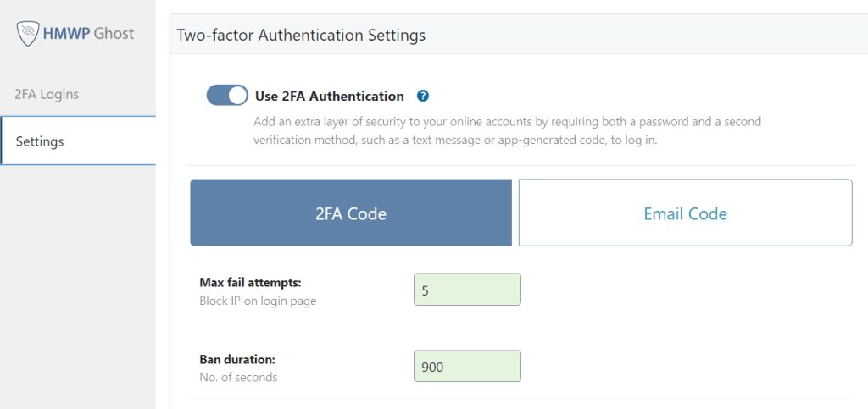Click the "Block IP on login page" hint
Screen dimensions: 868x409
click(258, 301)
